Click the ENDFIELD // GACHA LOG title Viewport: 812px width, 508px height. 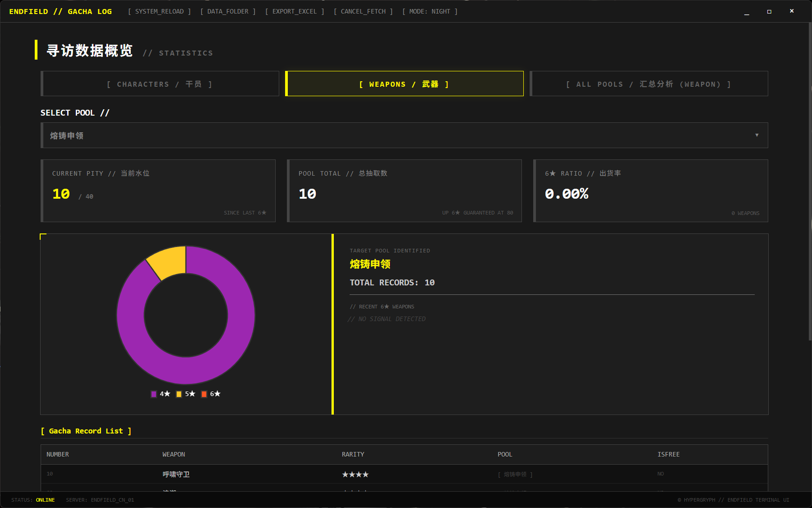coord(60,11)
